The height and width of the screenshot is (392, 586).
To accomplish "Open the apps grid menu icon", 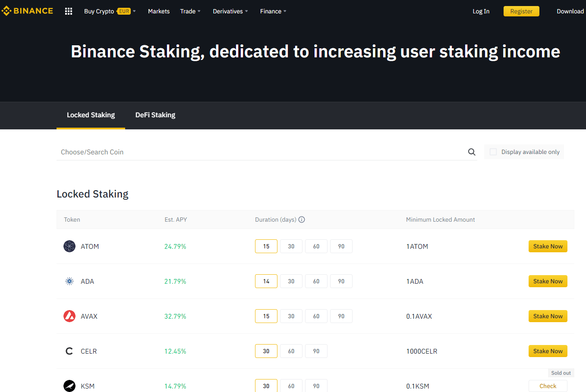I will 69,11.
